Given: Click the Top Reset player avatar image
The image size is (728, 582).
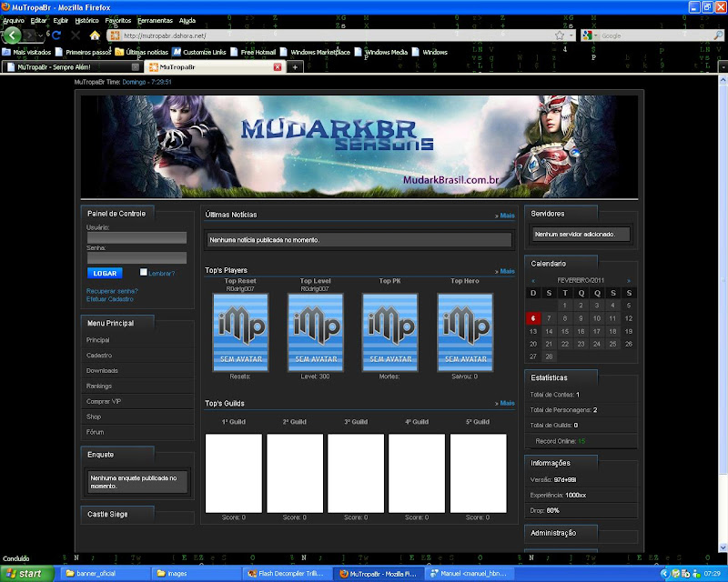Looking at the screenshot, I should tap(240, 332).
